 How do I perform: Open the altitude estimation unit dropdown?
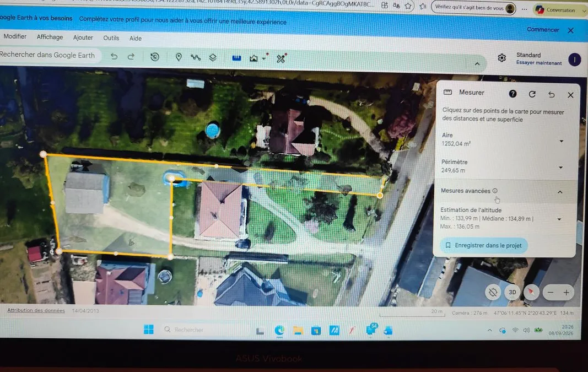tap(559, 219)
